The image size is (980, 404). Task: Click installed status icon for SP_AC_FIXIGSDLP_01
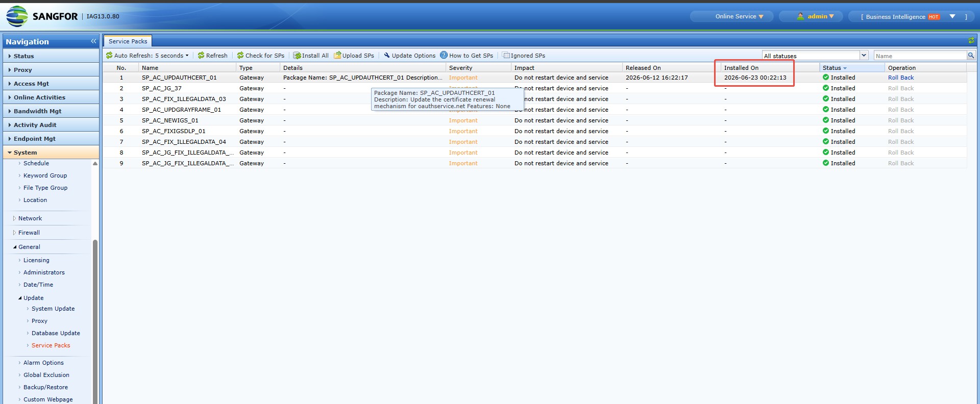[x=826, y=131]
